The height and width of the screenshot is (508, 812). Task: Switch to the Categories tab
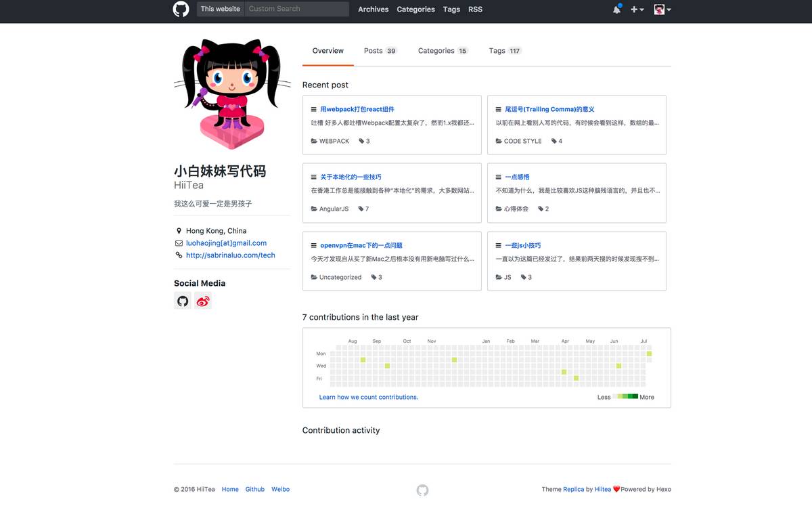(443, 51)
